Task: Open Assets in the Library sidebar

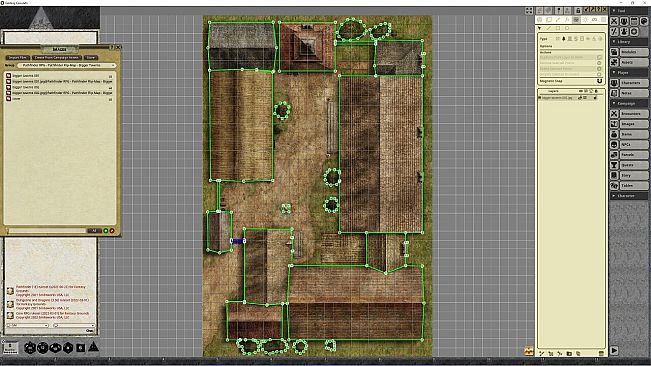Action: coord(634,62)
